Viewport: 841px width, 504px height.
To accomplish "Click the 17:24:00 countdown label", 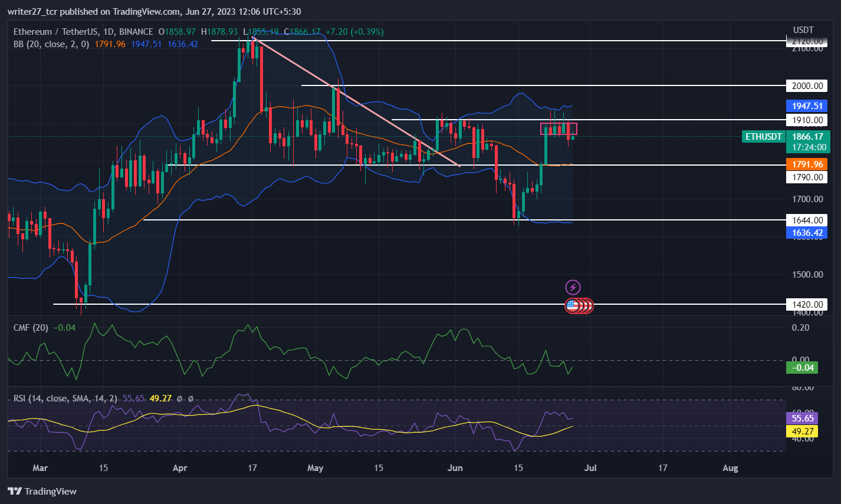I will (x=807, y=147).
